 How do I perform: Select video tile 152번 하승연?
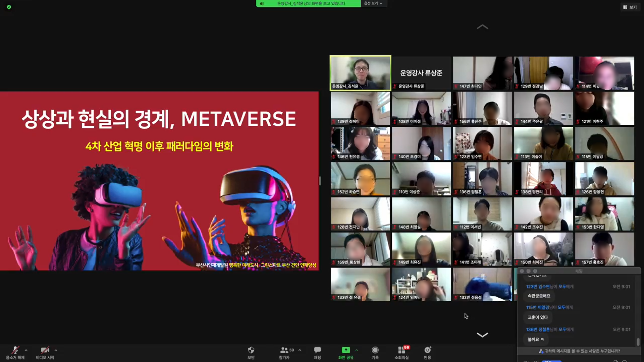360,179
